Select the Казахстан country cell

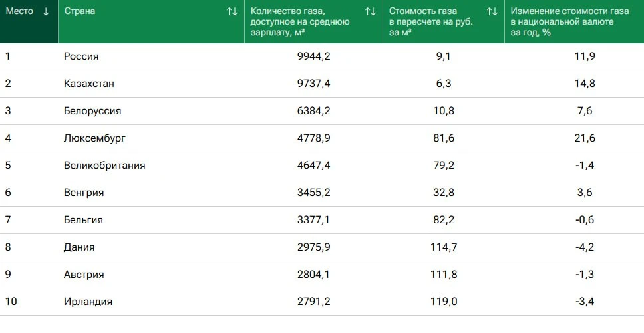(89, 84)
